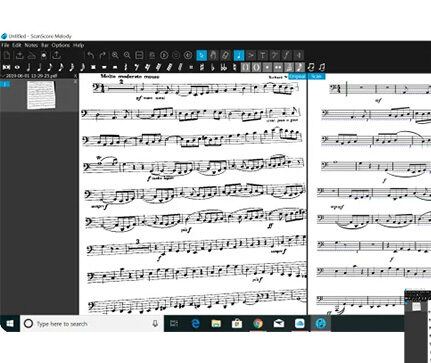The height and width of the screenshot is (363, 431).
Task: Click the microphone icon in the search box
Action: tap(155, 323)
